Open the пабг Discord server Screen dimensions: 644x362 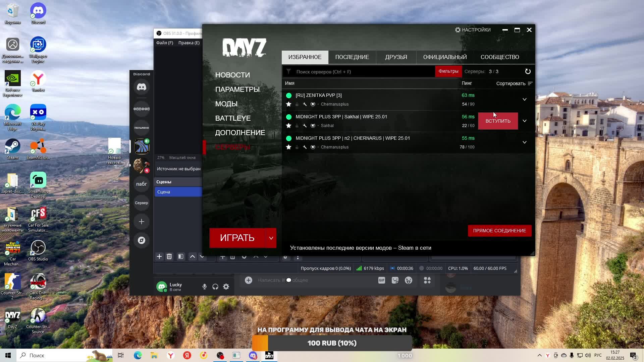tap(142, 184)
